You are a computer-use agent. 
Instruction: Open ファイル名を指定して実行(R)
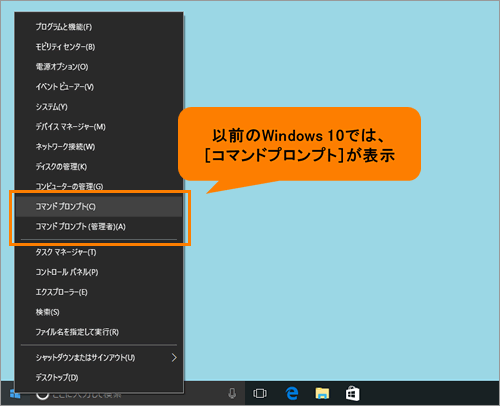coord(99,332)
